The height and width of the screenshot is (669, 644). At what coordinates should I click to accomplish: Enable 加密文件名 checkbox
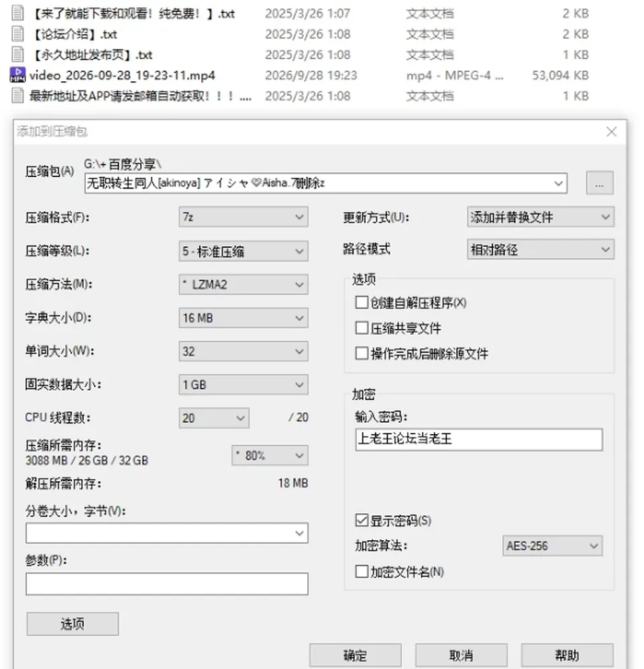coord(362,572)
